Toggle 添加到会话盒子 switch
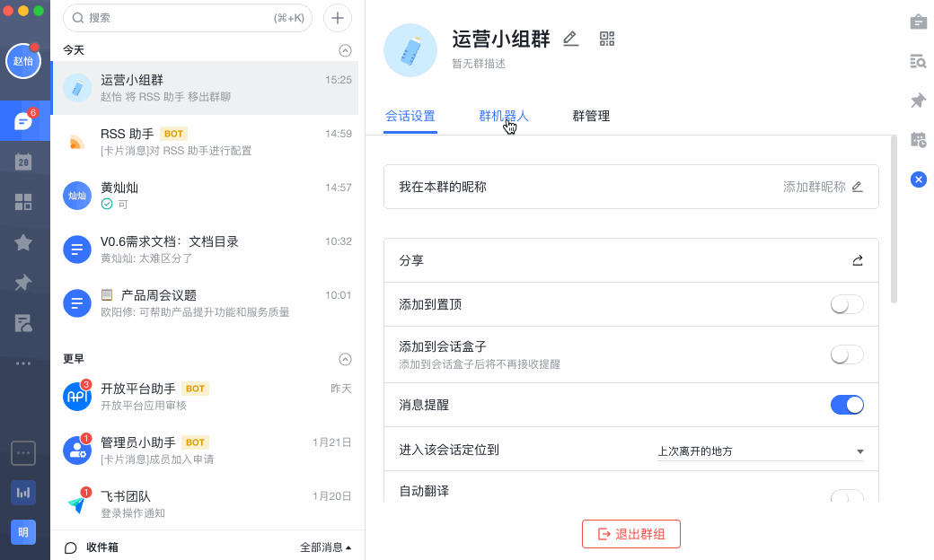Viewport: 934px width, 560px height. (847, 354)
